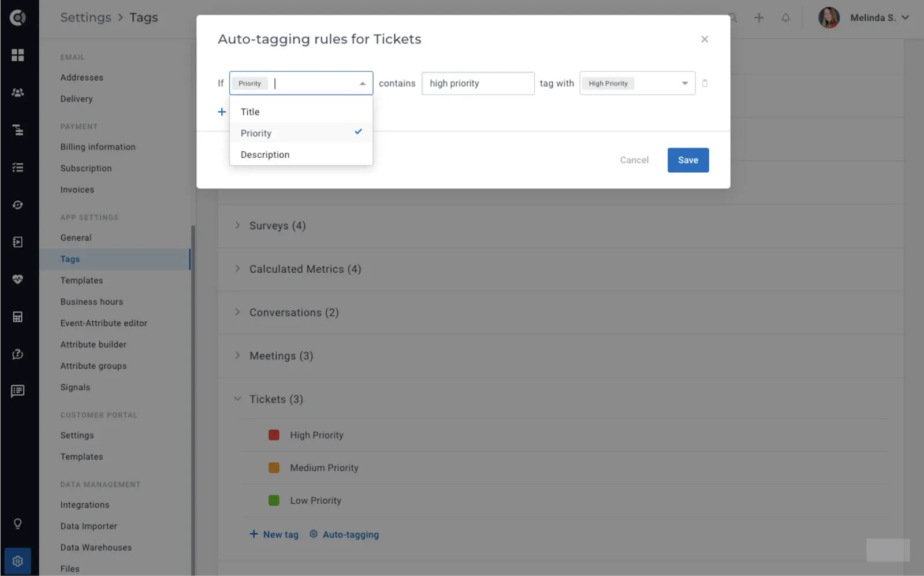Choose Description from the dropdown list
The image size is (924, 576).
coord(301,155)
